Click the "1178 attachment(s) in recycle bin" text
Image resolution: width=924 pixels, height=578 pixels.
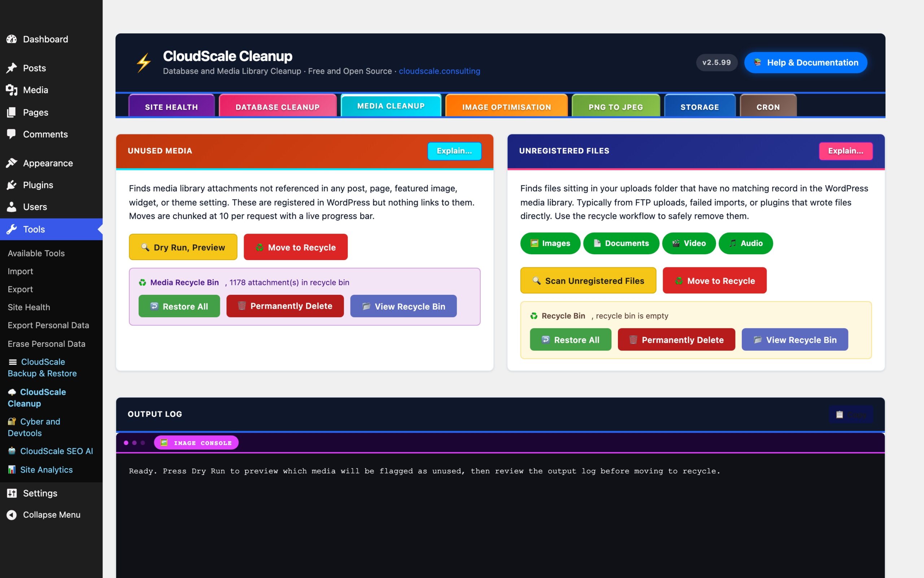(x=289, y=282)
